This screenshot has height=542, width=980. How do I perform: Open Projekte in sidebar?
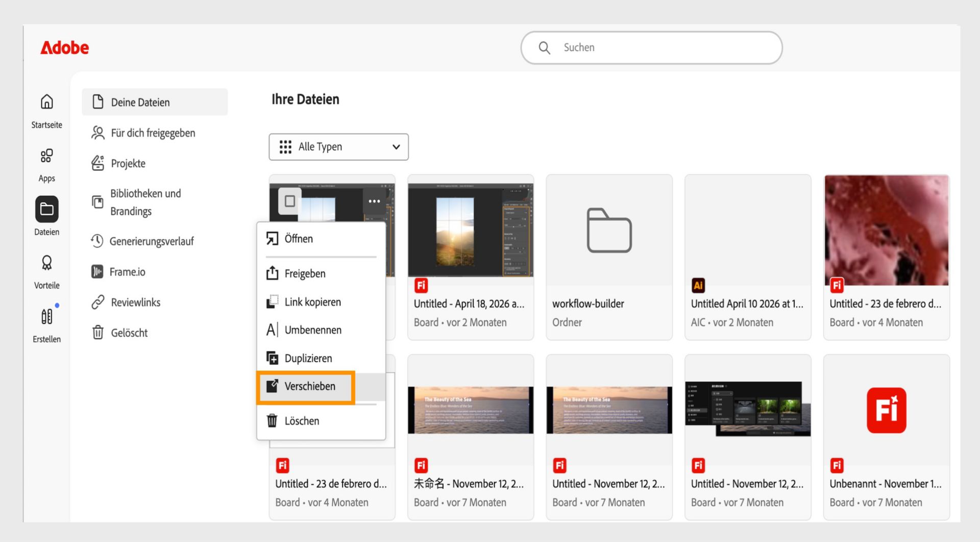[128, 163]
